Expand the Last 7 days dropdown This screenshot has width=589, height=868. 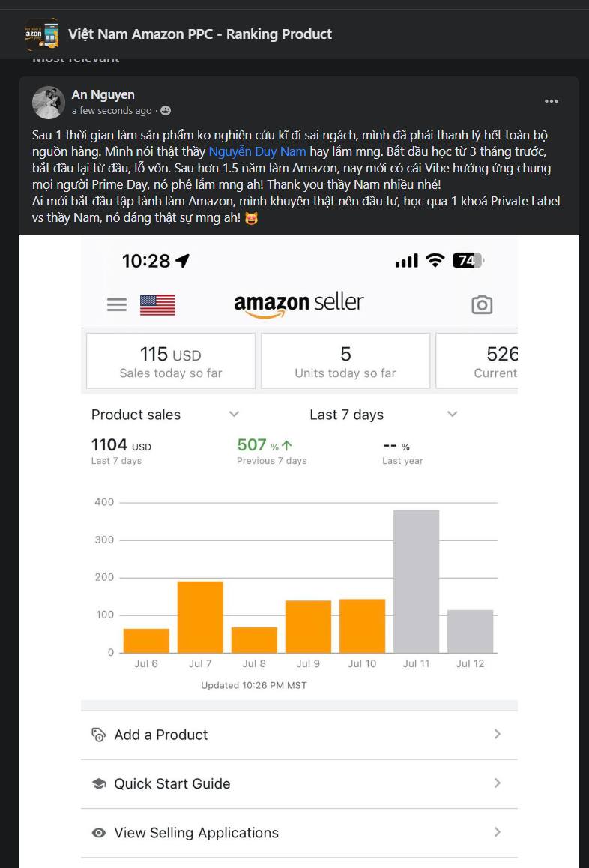coord(452,414)
